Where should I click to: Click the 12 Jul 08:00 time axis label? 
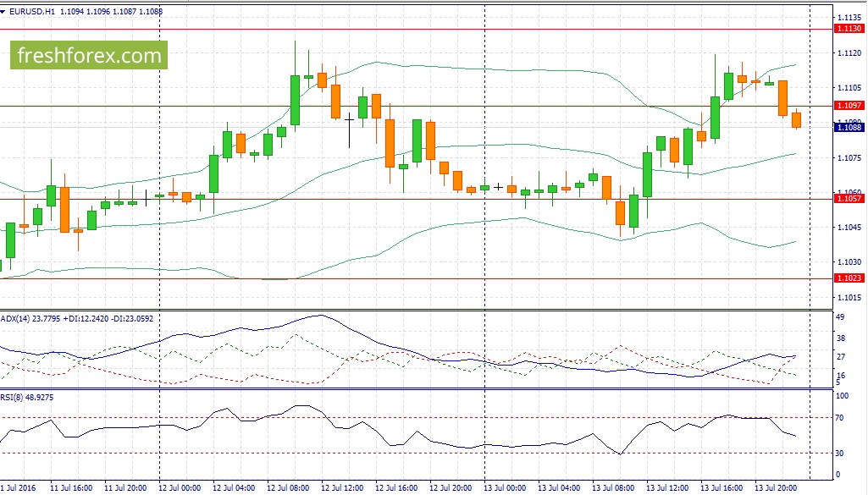[288, 488]
